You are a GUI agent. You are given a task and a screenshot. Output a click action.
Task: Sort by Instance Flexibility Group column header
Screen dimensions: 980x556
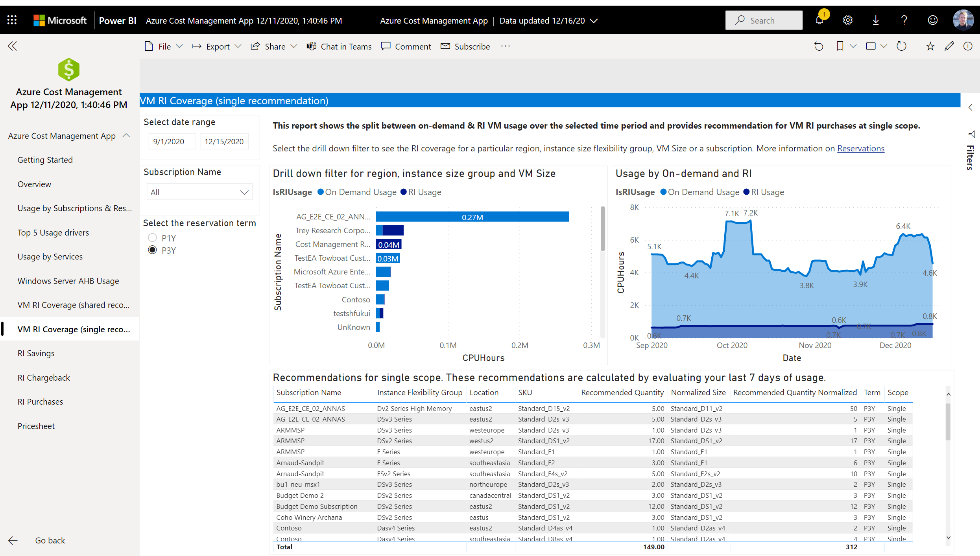click(419, 393)
